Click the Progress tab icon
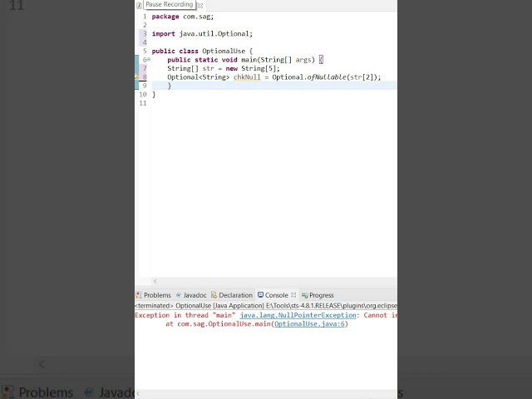The width and height of the screenshot is (532, 399). (x=305, y=296)
